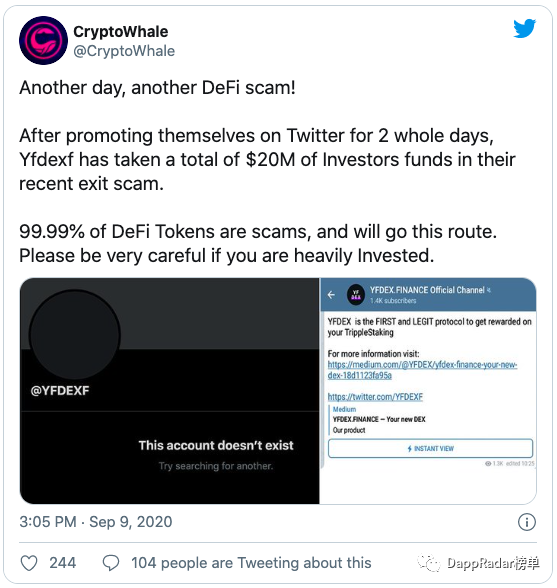Click the tweet info circle icon
Image resolution: width=557 pixels, height=588 pixels.
(x=527, y=522)
